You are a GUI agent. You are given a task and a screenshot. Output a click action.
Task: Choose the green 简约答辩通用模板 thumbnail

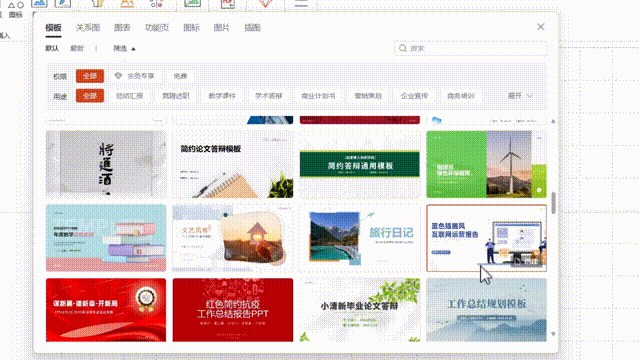coord(360,164)
